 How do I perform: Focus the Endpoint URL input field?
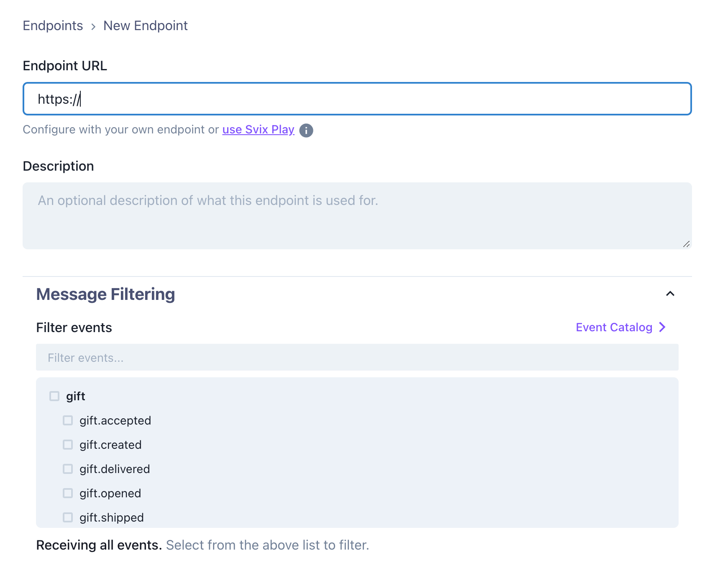coord(357,99)
